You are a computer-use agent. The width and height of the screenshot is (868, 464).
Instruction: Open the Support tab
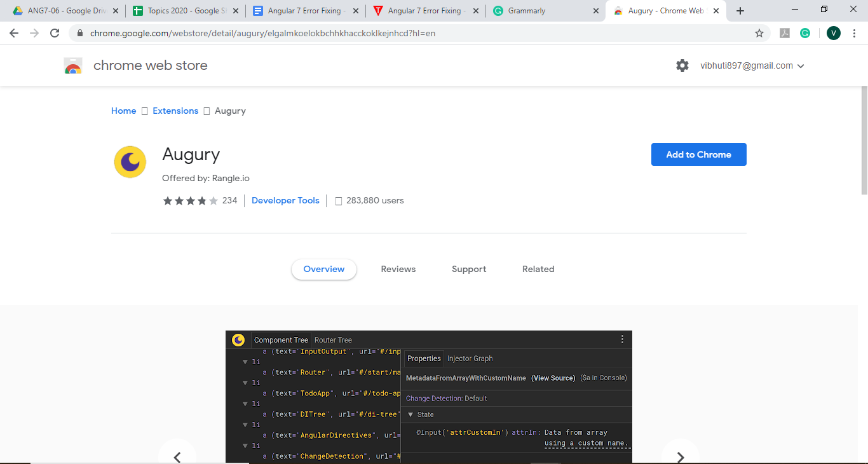pyautogui.click(x=469, y=269)
